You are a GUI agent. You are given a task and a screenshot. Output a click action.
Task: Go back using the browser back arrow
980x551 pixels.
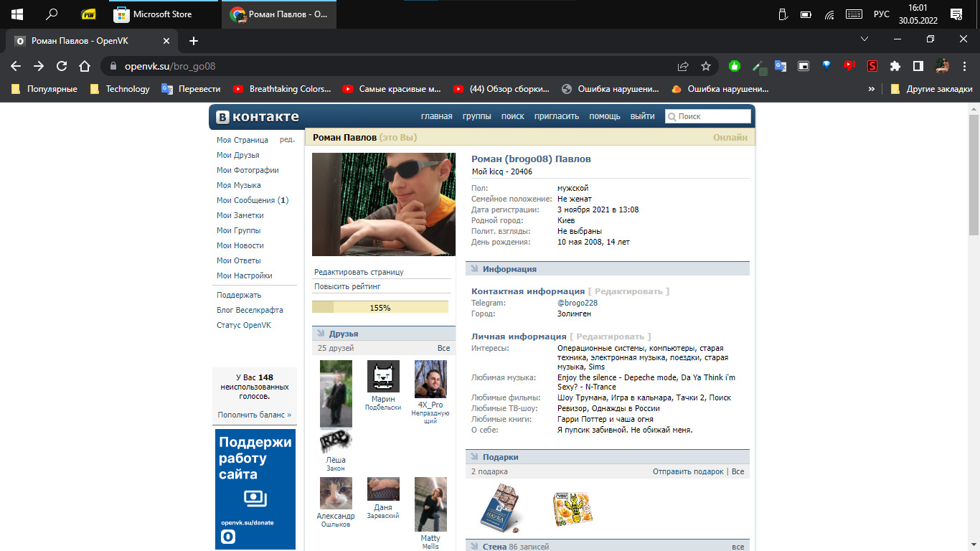(x=16, y=66)
